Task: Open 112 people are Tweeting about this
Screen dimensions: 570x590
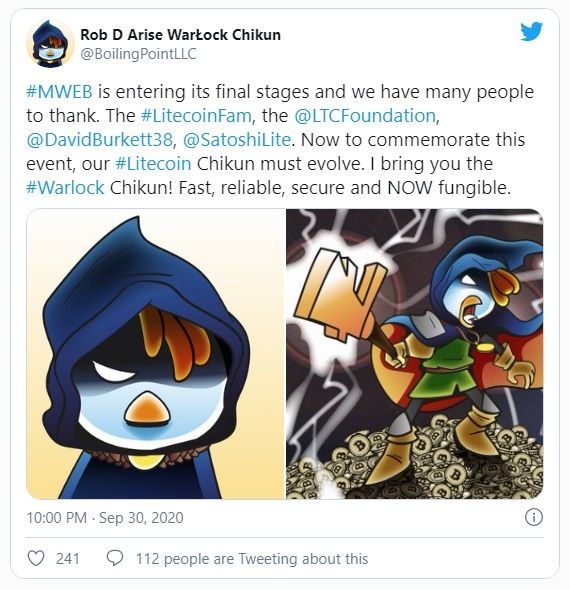Action: pos(252,559)
